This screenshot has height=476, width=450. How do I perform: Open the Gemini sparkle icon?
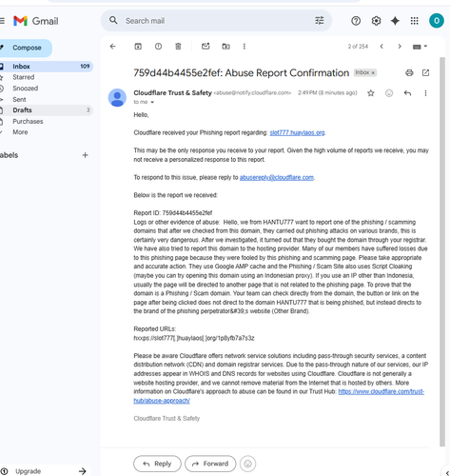click(x=395, y=21)
